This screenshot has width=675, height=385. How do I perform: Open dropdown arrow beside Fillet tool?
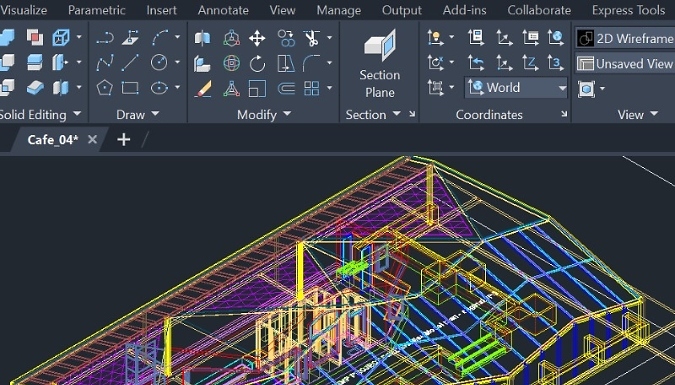[x=329, y=63]
